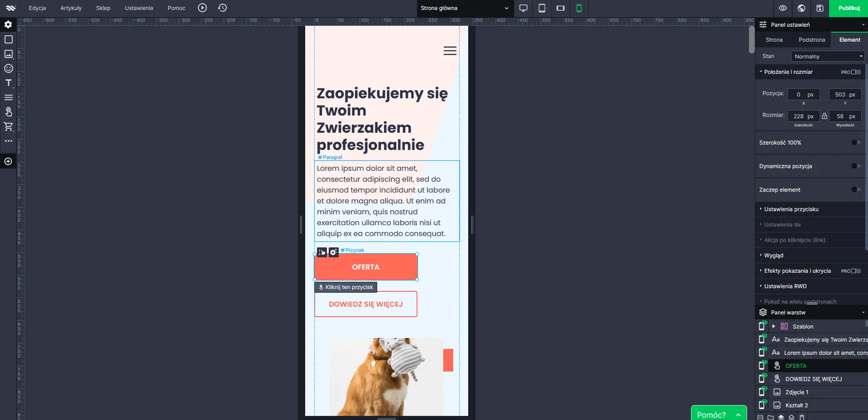This screenshot has width=868, height=420.
Task: Open the shop cart tool
Action: [8, 126]
